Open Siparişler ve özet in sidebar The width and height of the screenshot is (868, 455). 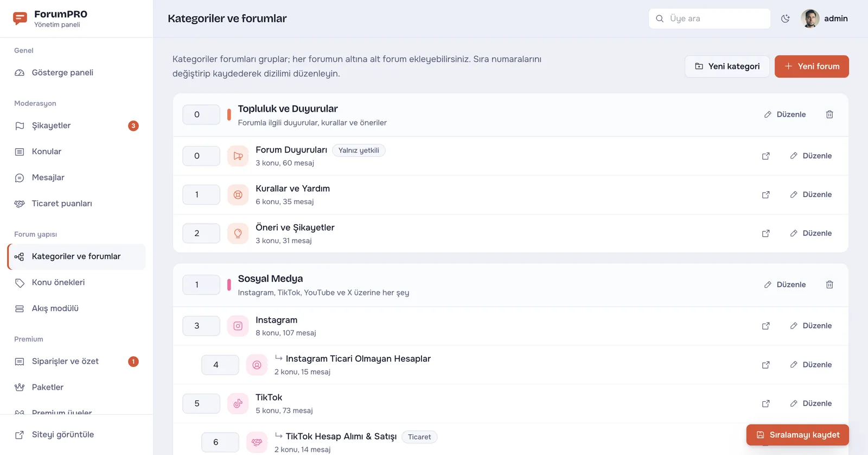click(x=76, y=362)
